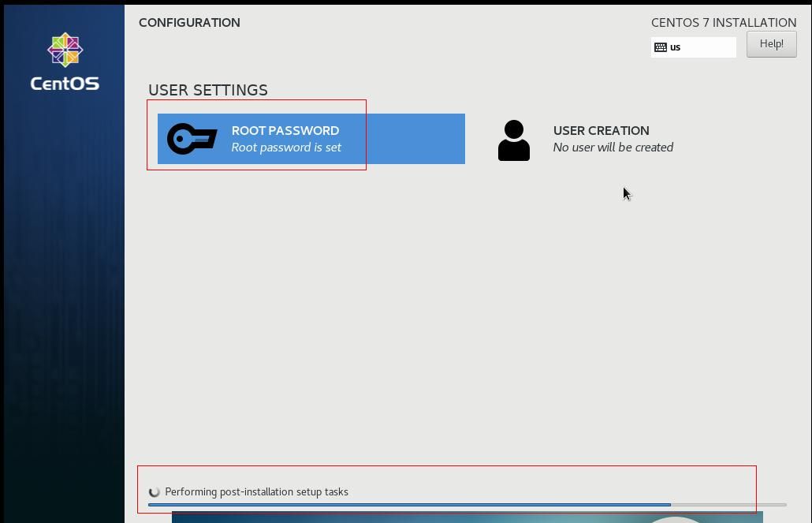
Task: Click 'Performing post-installation setup tasks' text
Action: pyautogui.click(x=256, y=492)
